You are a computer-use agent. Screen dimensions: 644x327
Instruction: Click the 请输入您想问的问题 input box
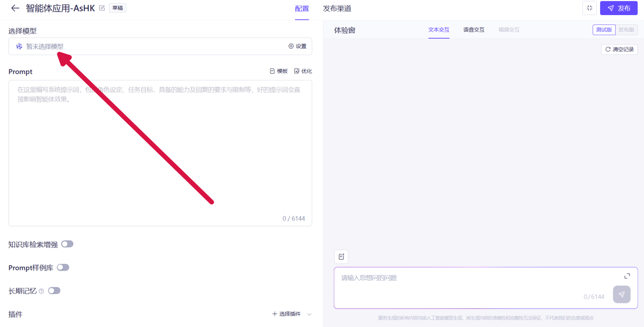coord(486,288)
